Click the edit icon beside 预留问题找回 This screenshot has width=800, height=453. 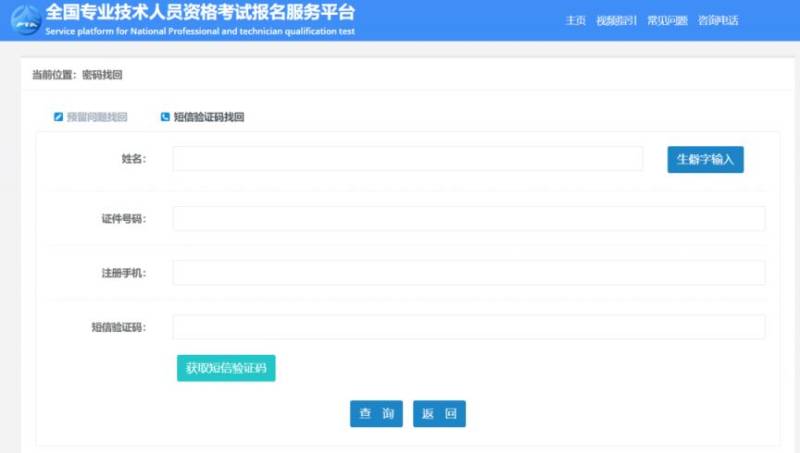click(58, 117)
